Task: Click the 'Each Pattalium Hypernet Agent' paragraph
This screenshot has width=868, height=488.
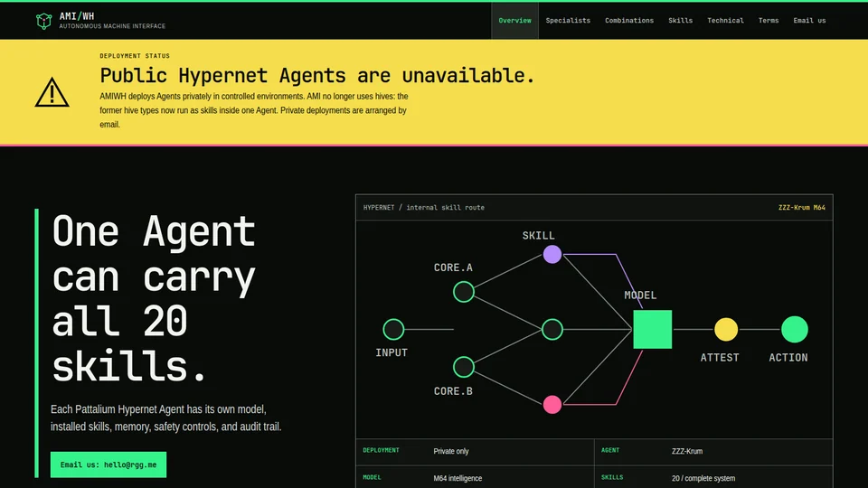Action: click(166, 418)
